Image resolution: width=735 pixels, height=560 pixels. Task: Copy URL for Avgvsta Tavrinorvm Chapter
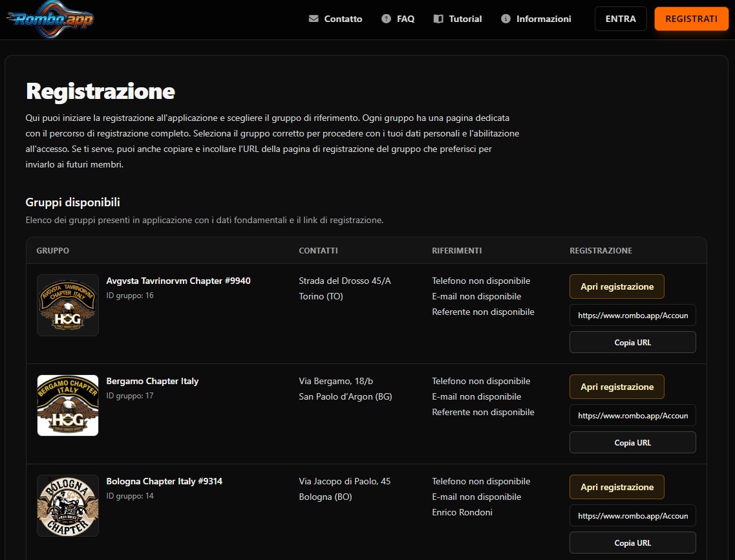pyautogui.click(x=633, y=342)
